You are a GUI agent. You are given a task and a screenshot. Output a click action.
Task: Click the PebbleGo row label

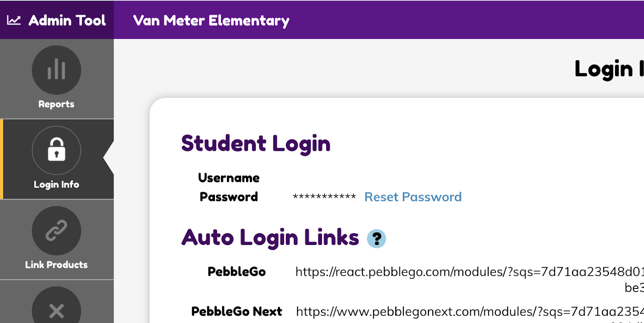(x=237, y=272)
